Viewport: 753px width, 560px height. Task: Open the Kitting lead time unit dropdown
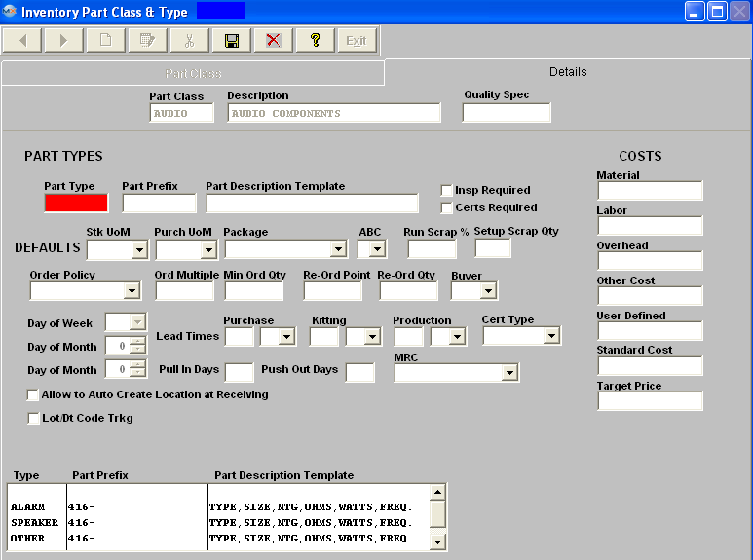point(373,337)
